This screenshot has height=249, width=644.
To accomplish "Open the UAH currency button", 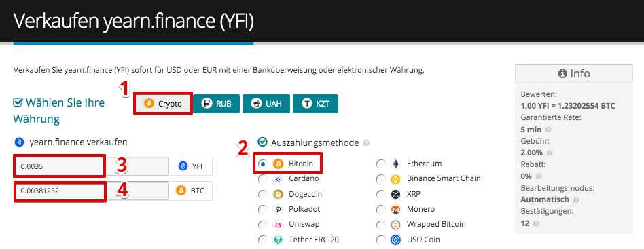I will [x=266, y=104].
